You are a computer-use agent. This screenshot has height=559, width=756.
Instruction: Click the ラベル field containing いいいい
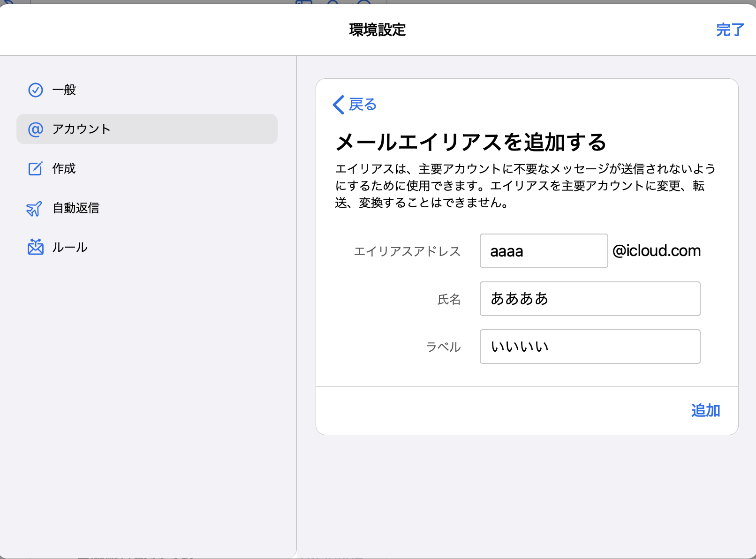(590, 347)
